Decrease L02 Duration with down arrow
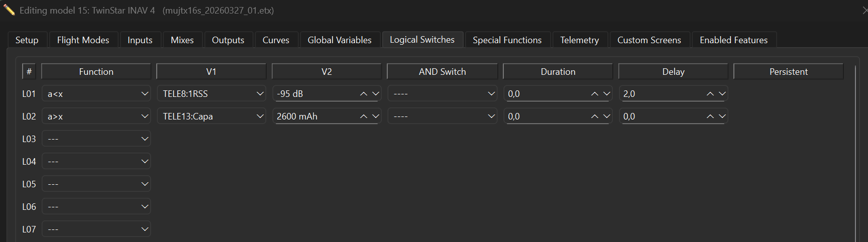This screenshot has height=242, width=868. click(606, 116)
